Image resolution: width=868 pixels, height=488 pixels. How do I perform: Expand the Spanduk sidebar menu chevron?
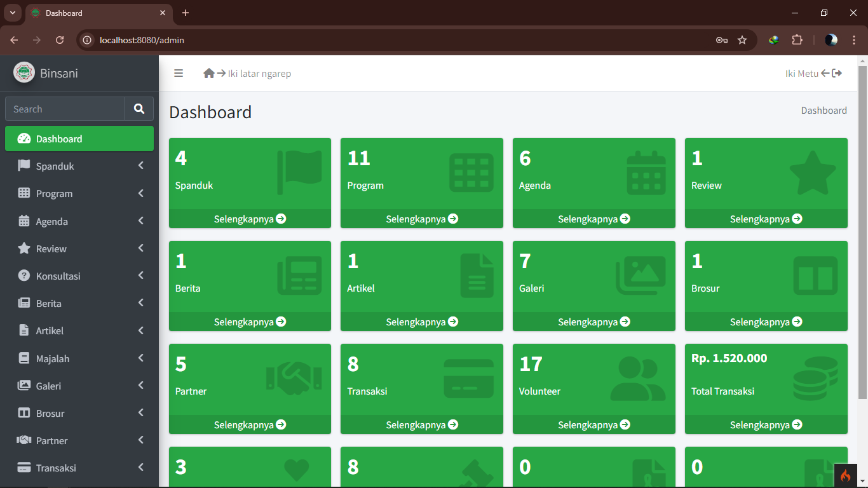140,166
